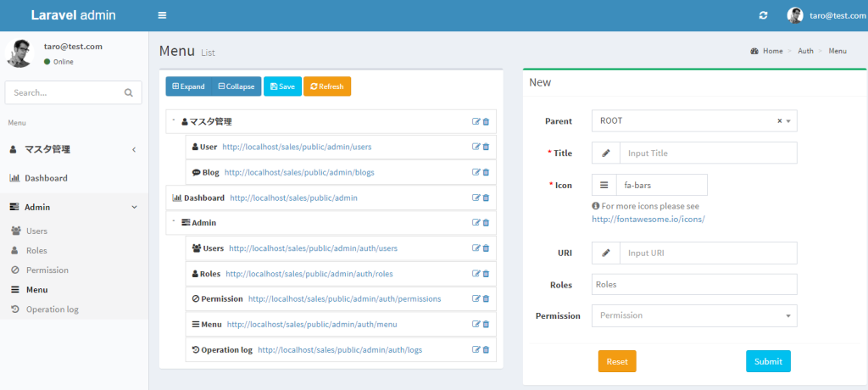Click edit icon for Roles menu row

click(x=476, y=274)
